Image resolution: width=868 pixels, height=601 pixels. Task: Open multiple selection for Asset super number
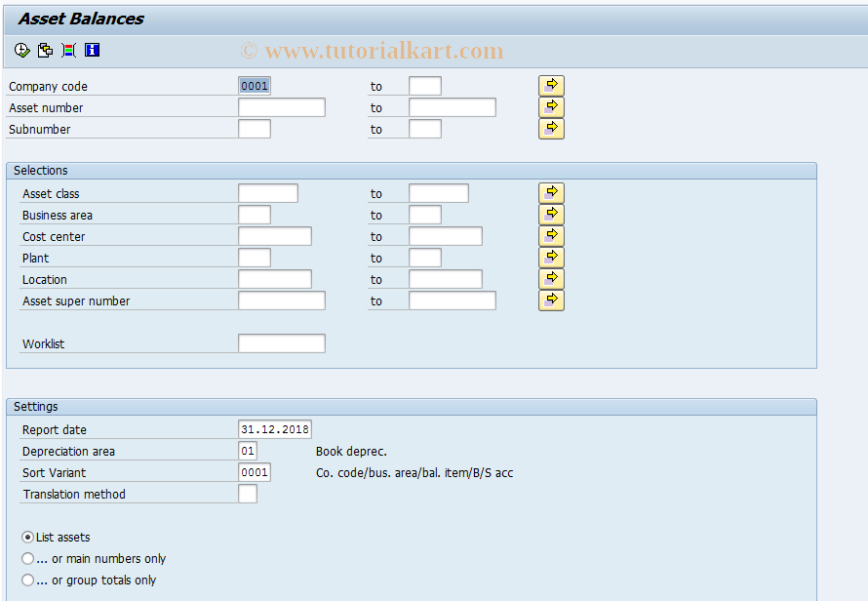coord(551,300)
